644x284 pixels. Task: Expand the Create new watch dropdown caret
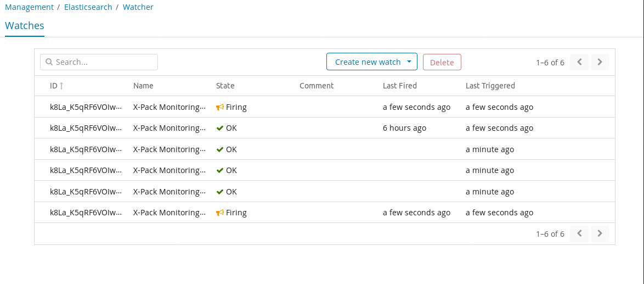409,62
